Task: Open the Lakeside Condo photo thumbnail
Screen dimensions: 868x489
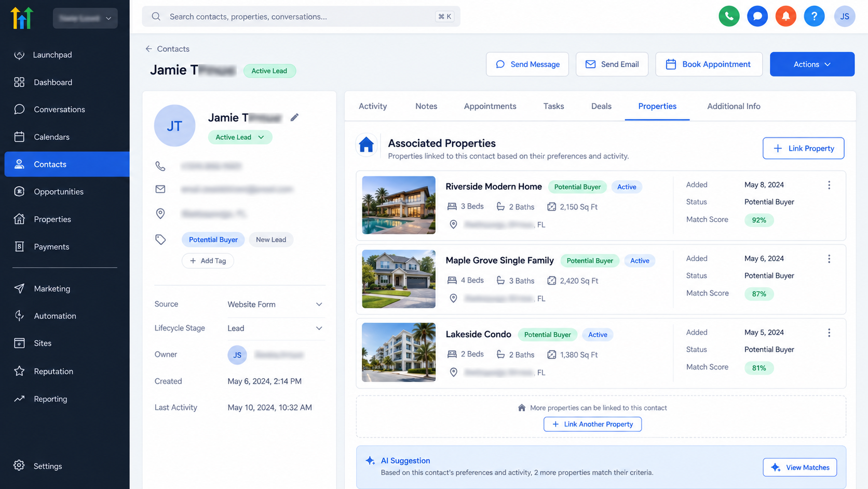Action: click(x=399, y=352)
